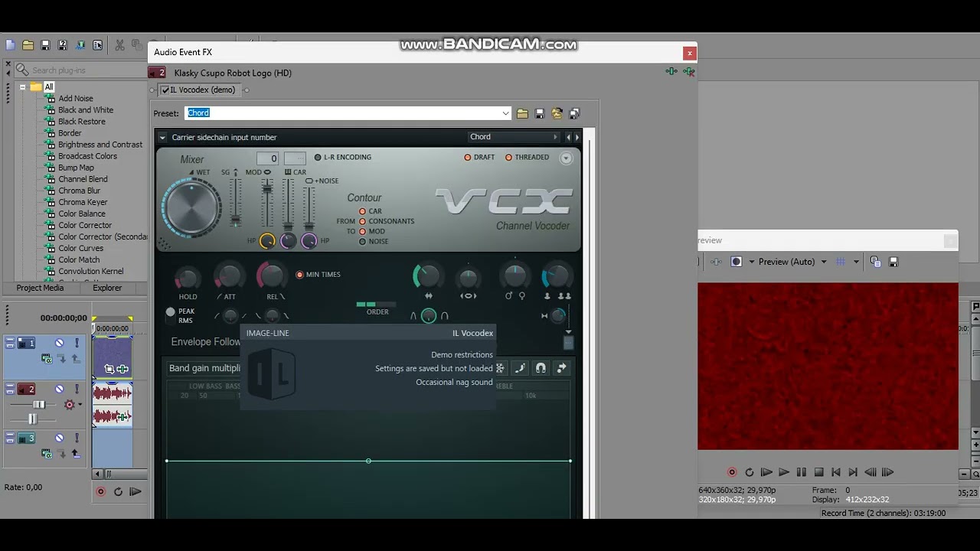Switch to the Explorer tab
This screenshot has width=980, height=551.
coord(107,288)
